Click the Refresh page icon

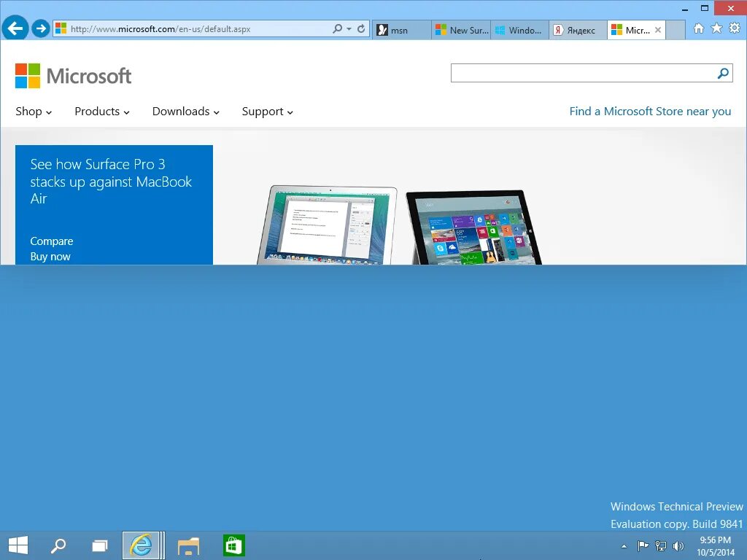pos(361,29)
